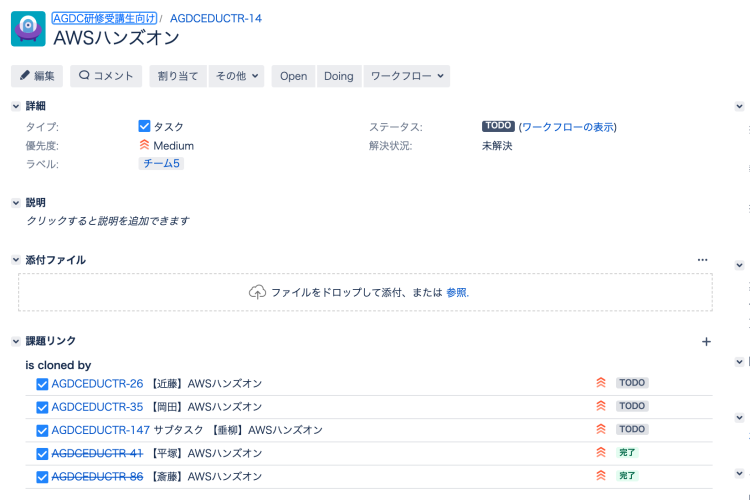Open AGDC研修受講生向け project breadcrumb link
Viewport: 750px width, 500px height.
coord(104,18)
